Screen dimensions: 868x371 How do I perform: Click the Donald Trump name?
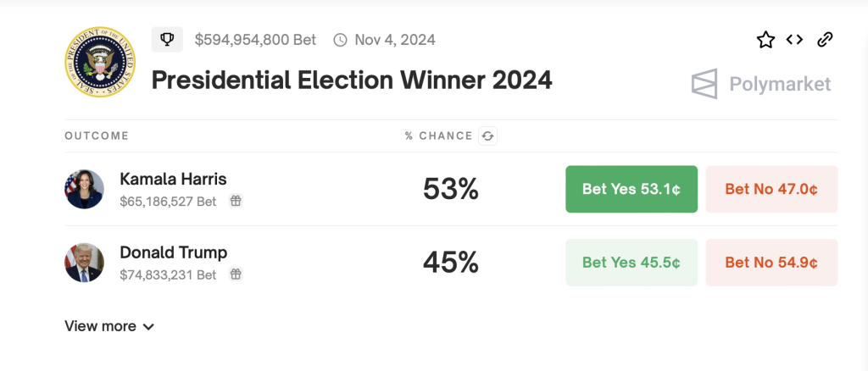point(174,252)
